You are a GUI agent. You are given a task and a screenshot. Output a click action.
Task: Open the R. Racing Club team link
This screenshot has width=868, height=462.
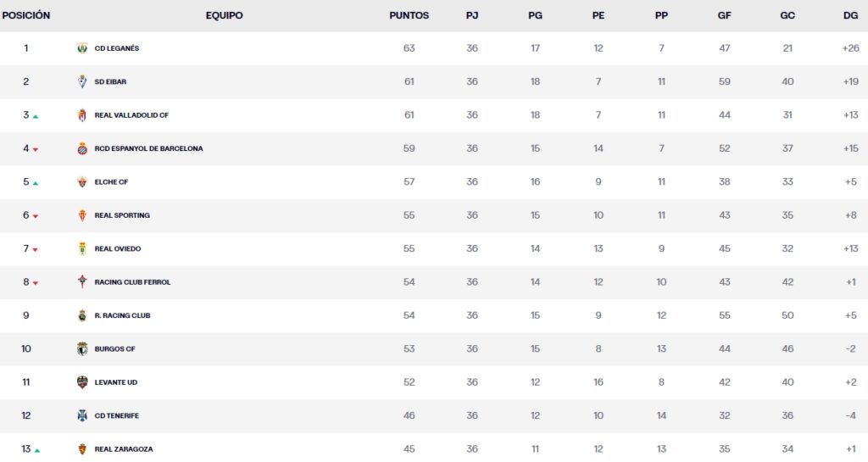point(122,315)
